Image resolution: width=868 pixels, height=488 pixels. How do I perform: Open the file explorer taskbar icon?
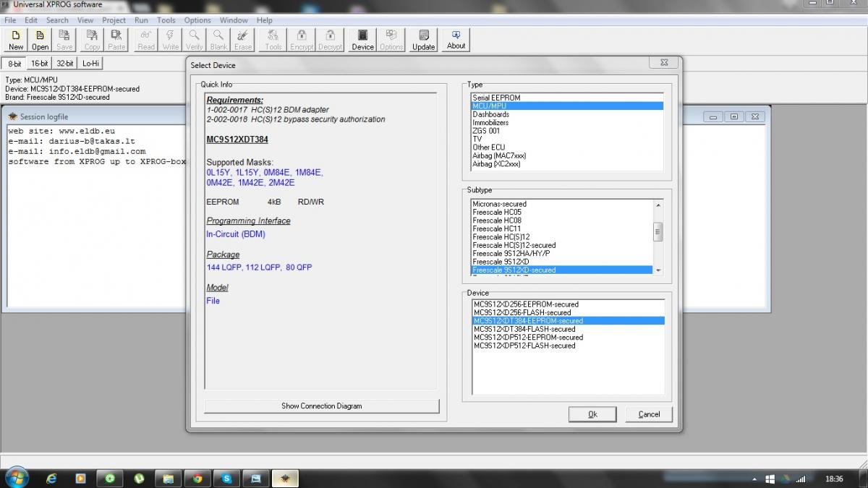(168, 479)
